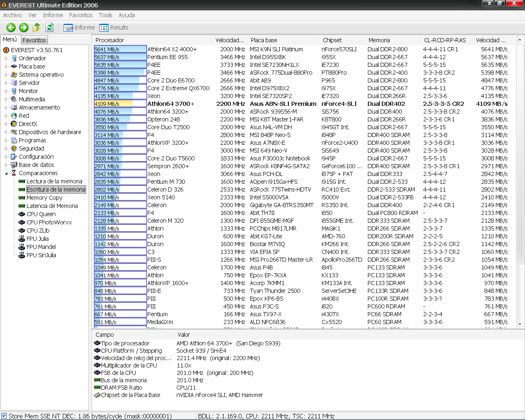Click the Sistema operativo Windows icon
The height and width of the screenshot is (420, 525).
coord(14,75)
